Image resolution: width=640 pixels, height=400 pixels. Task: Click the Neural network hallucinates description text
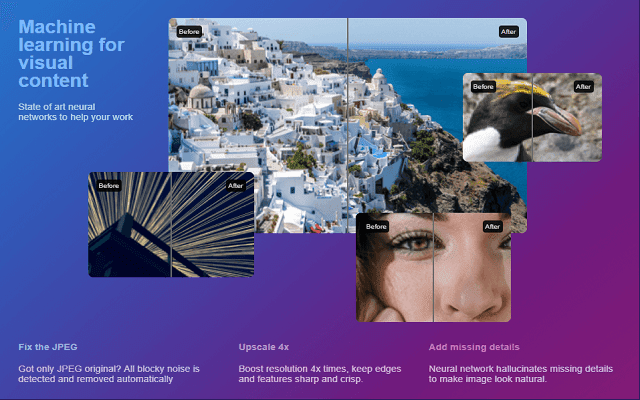coord(520,374)
